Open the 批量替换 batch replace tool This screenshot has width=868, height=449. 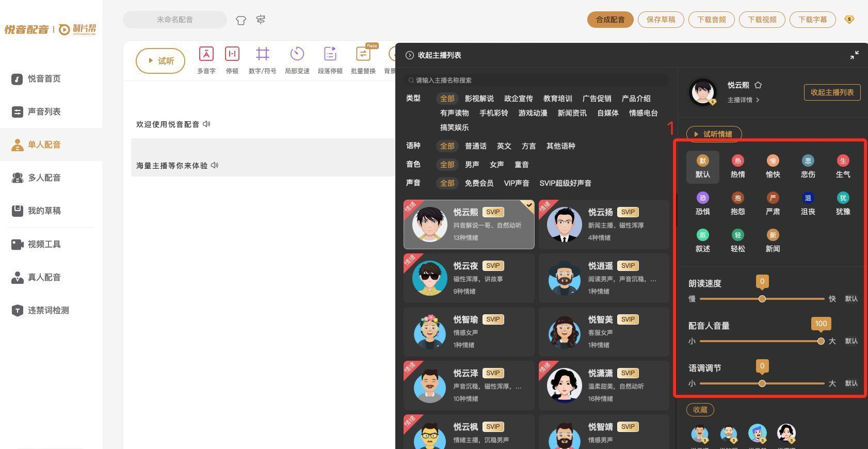(363, 54)
